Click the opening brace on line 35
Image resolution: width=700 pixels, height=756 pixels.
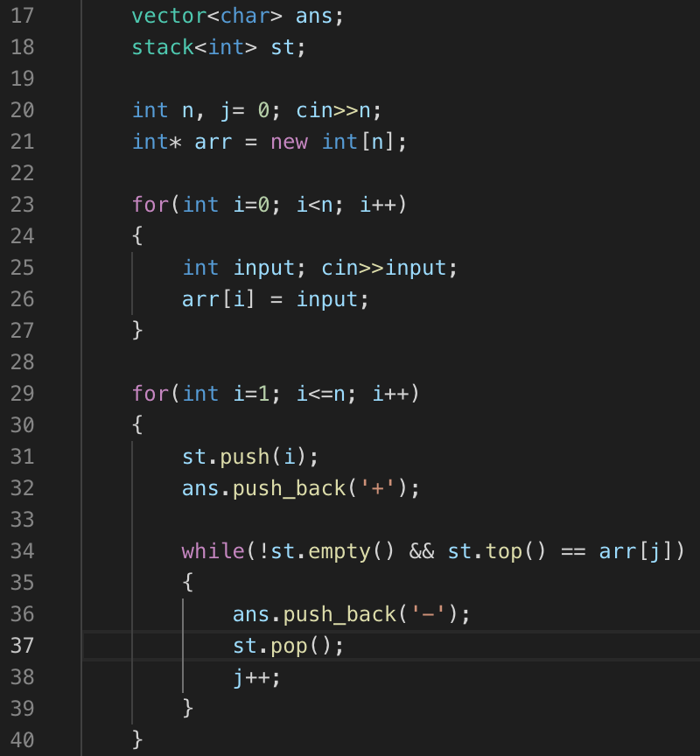188,583
